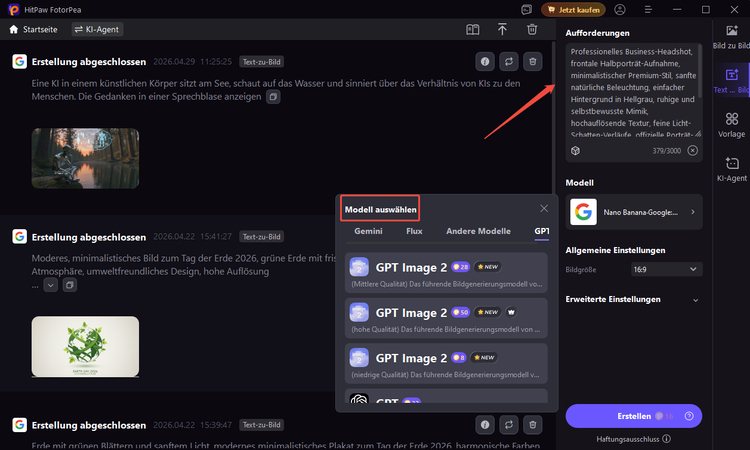Regenerate the 11:25:25 creation entry

[509, 62]
